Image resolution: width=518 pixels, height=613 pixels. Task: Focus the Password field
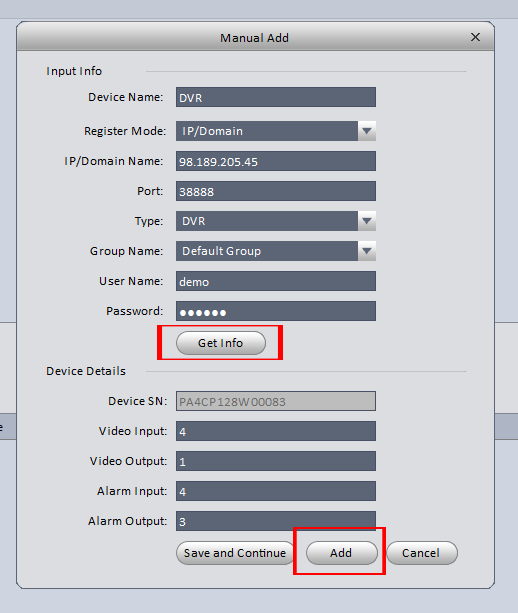[276, 311]
